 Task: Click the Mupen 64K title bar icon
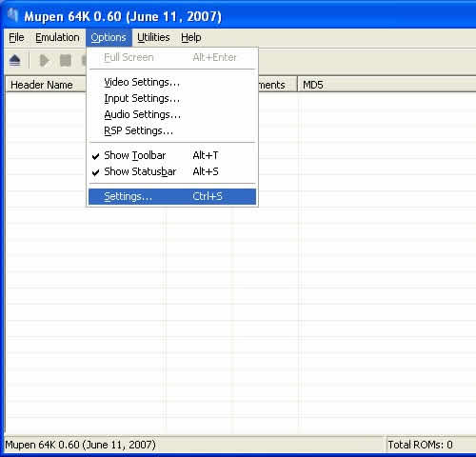pos(13,15)
